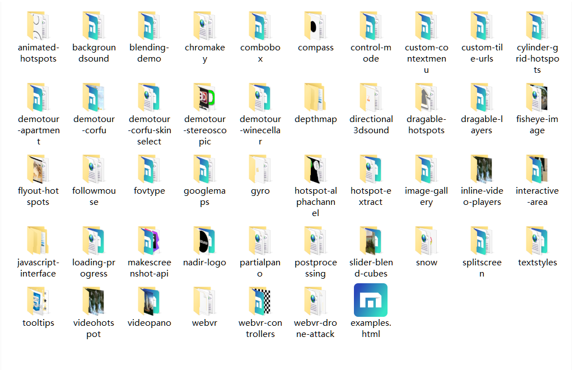Select the inline-video-players folder icon
Image resolution: width=588 pixels, height=370 pixels.
(x=481, y=169)
